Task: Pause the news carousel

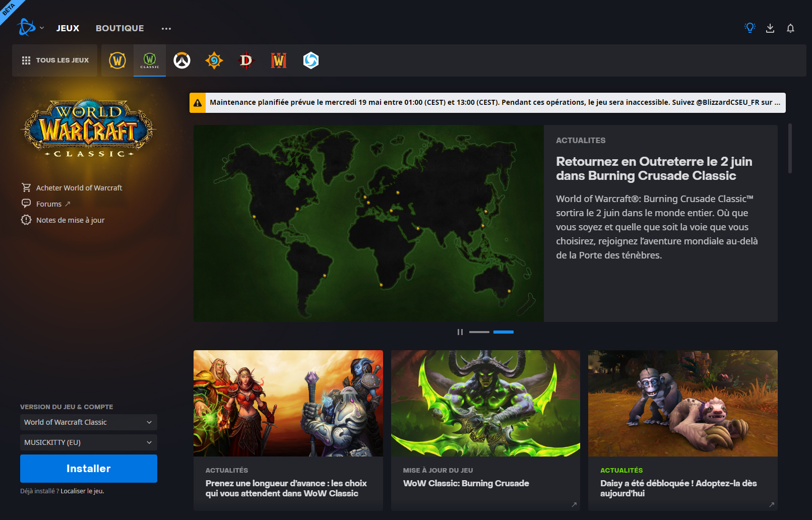Action: (460, 332)
